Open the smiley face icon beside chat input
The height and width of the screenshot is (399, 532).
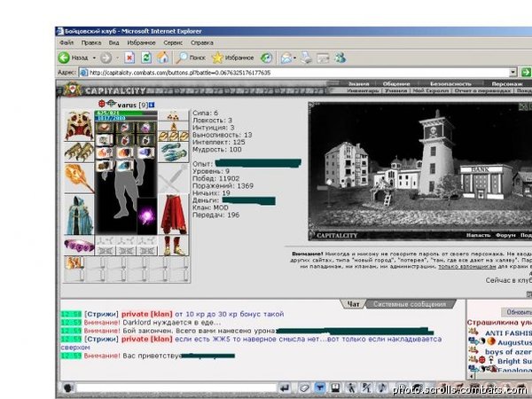tap(68, 387)
